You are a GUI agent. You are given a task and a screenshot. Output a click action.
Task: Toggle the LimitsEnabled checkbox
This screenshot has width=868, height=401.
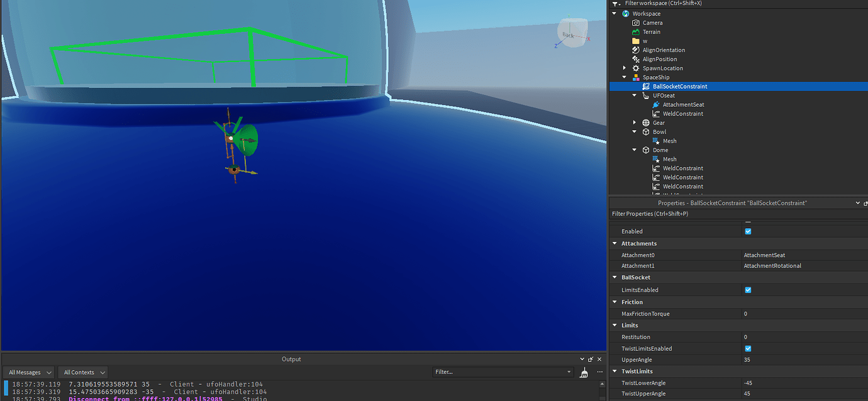(748, 290)
